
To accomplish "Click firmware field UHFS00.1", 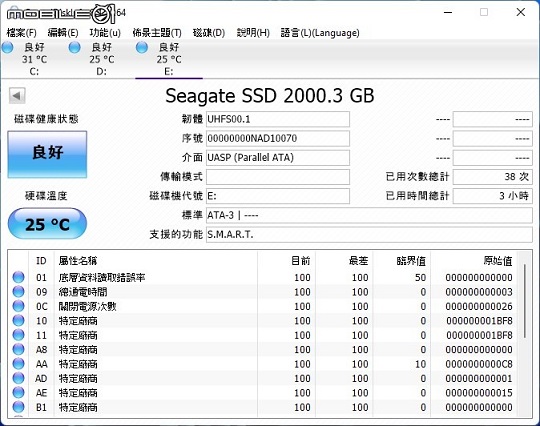I will tap(278, 119).
